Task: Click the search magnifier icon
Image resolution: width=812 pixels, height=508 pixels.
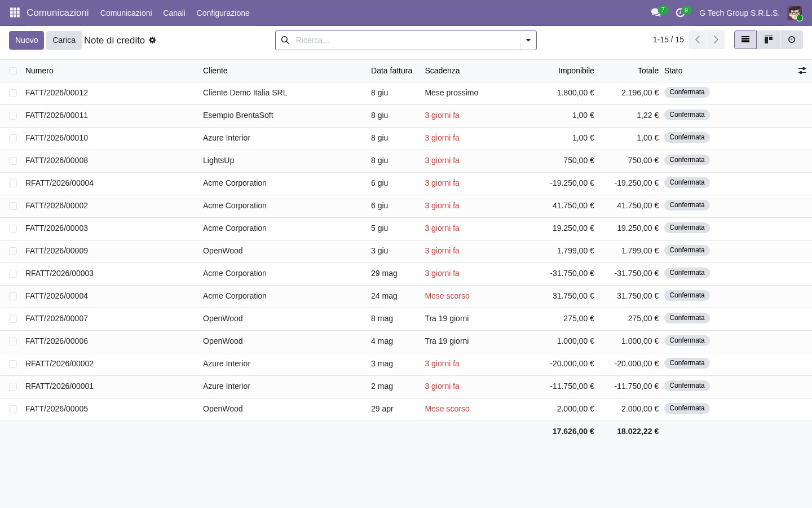Action: [285, 40]
